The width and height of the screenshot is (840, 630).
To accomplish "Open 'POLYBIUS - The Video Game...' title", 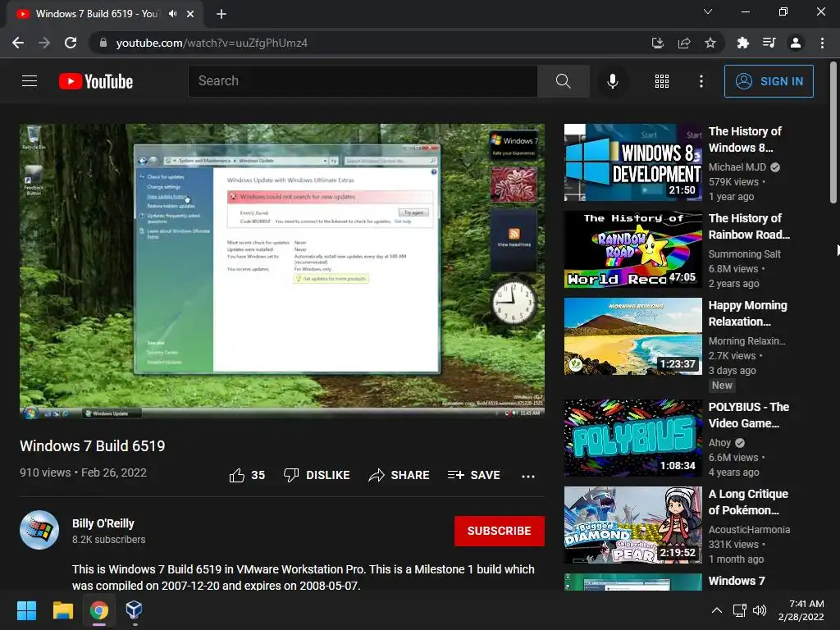I will pos(748,414).
